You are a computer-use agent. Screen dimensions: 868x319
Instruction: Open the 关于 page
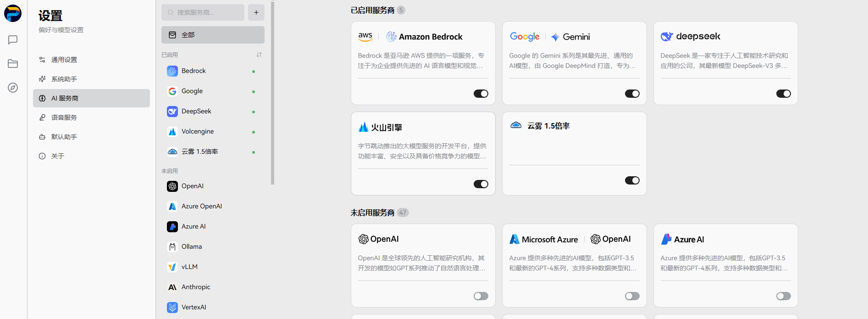tap(57, 156)
